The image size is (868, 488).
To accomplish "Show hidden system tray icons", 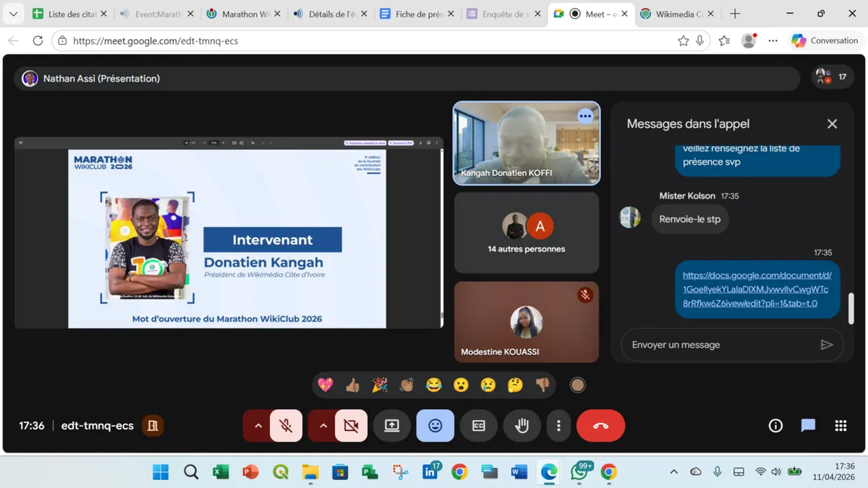I will click(673, 472).
